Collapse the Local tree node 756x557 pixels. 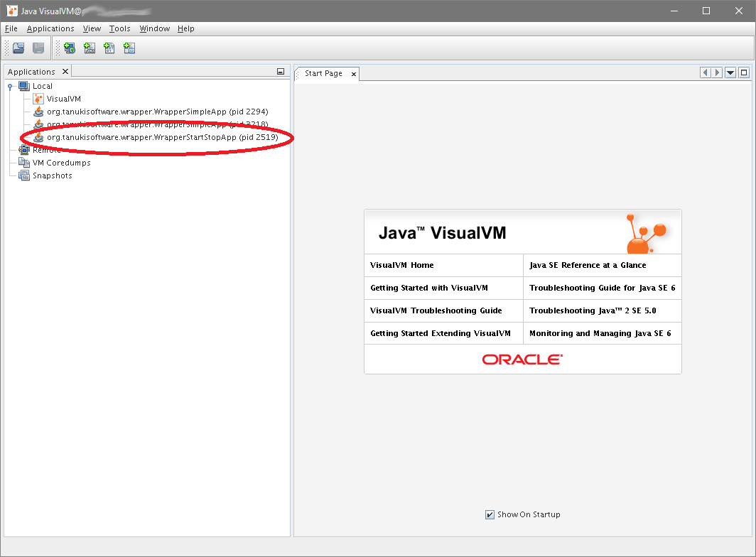pyautogui.click(x=10, y=87)
